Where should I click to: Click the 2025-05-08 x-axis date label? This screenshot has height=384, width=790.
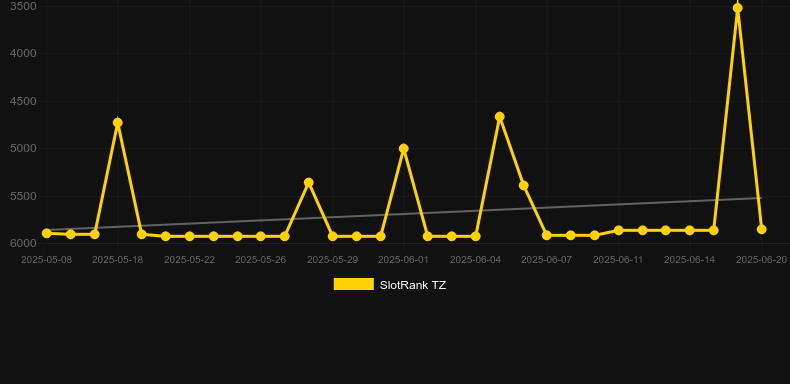[x=46, y=260]
